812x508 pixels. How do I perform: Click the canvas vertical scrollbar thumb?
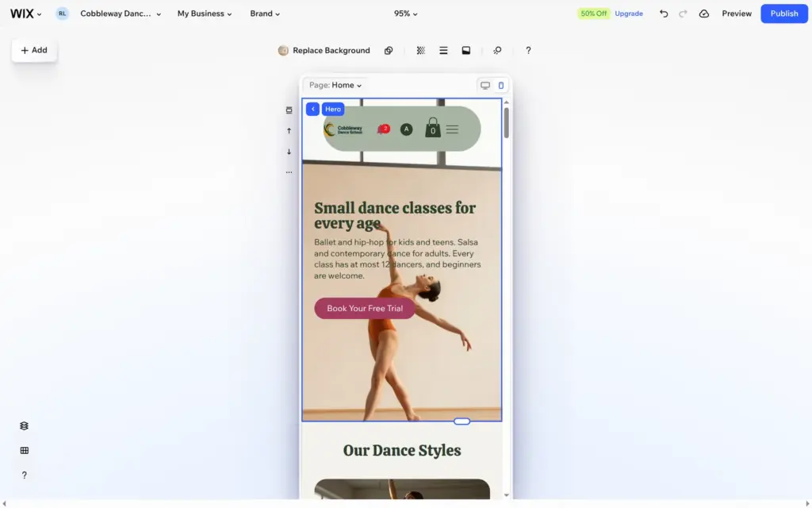(507, 122)
